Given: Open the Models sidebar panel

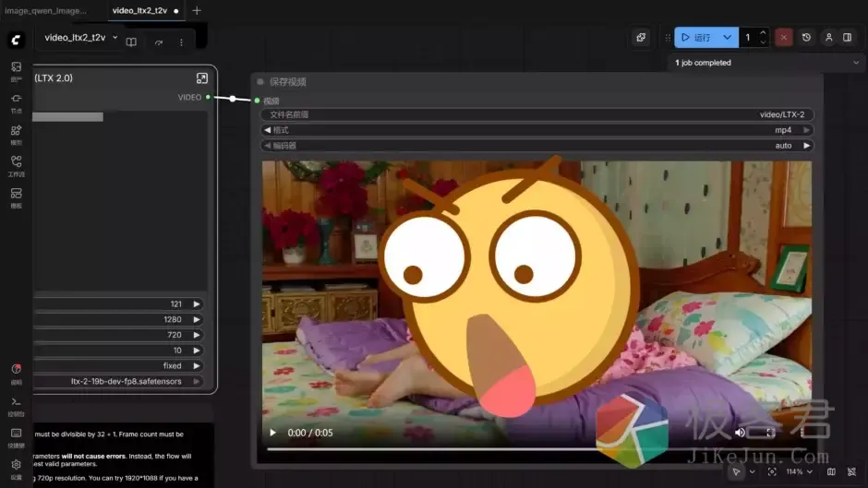Looking at the screenshot, I should pyautogui.click(x=16, y=134).
